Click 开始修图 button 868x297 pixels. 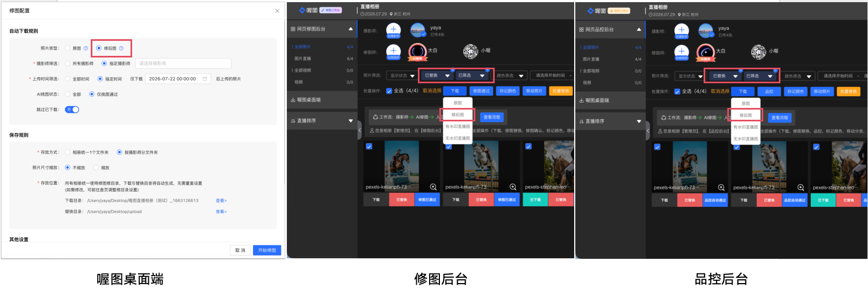click(267, 250)
